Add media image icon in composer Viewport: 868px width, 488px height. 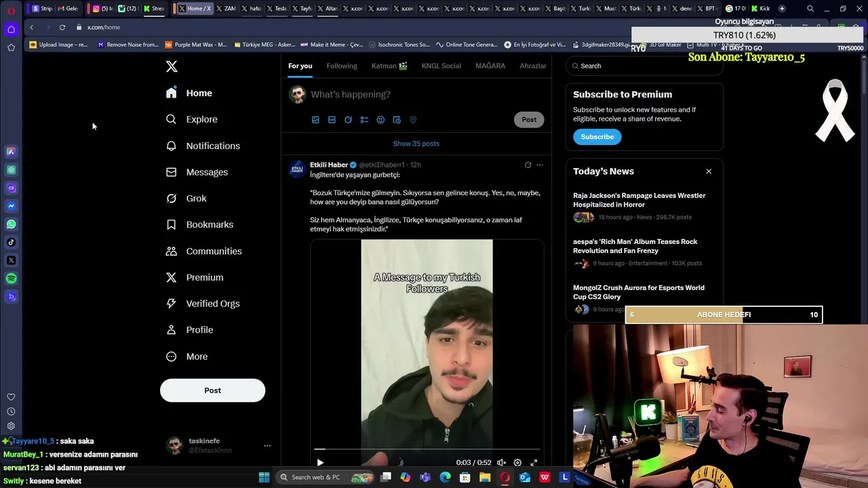[315, 120]
